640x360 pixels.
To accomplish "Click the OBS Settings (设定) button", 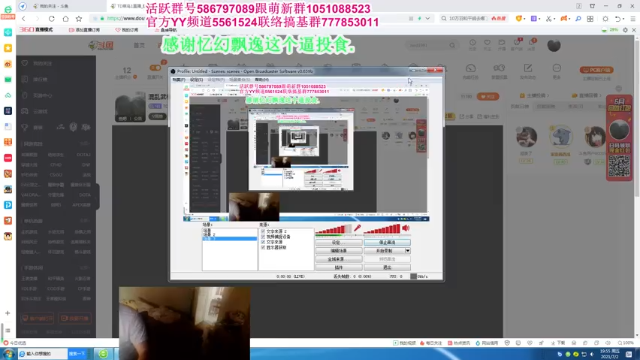I will pyautogui.click(x=338, y=242).
